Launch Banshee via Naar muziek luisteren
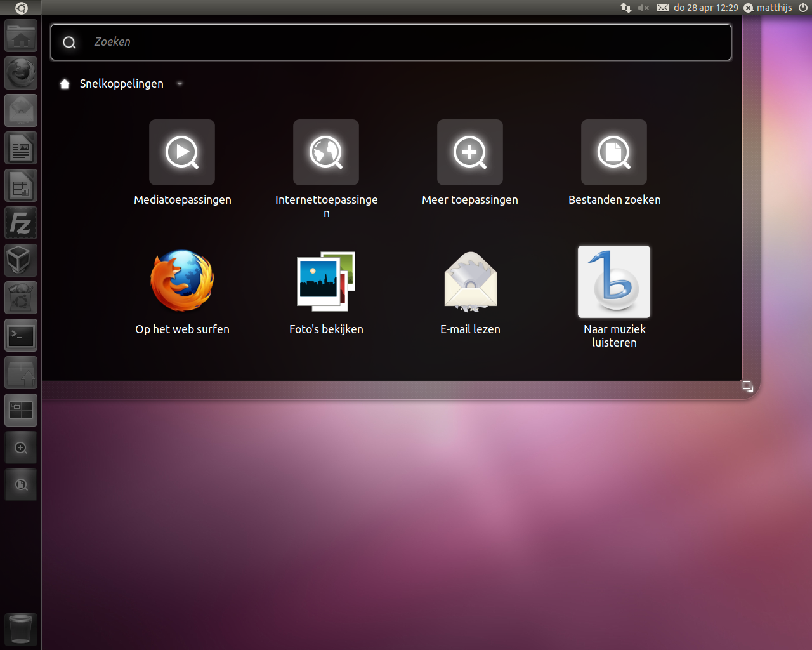812x650 pixels. click(614, 282)
